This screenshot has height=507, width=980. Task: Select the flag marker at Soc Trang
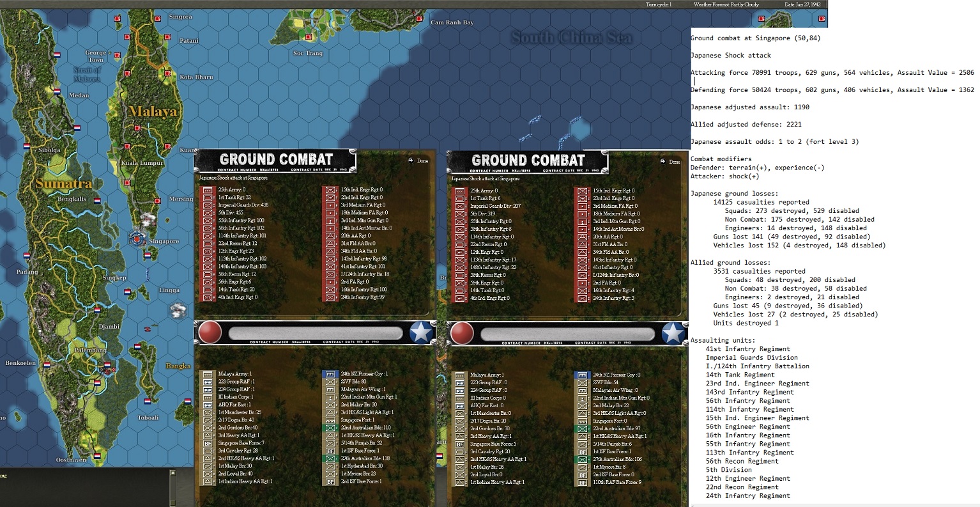[x=309, y=36]
